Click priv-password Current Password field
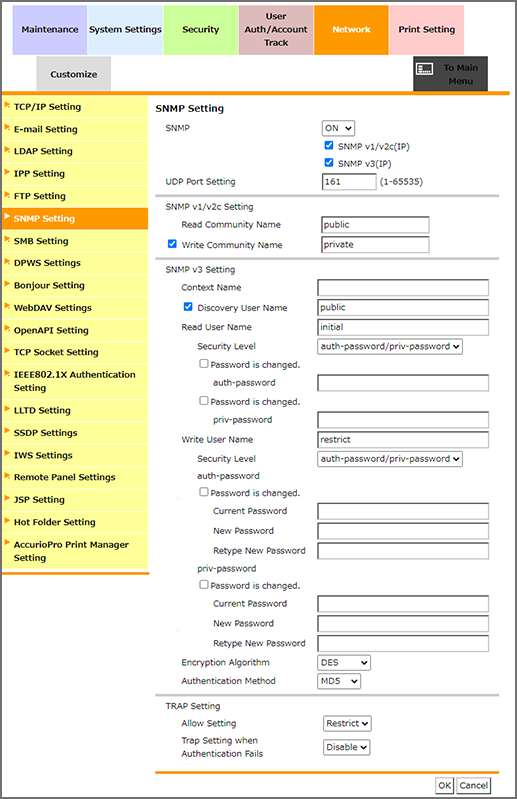This screenshot has height=799, width=517. (403, 604)
